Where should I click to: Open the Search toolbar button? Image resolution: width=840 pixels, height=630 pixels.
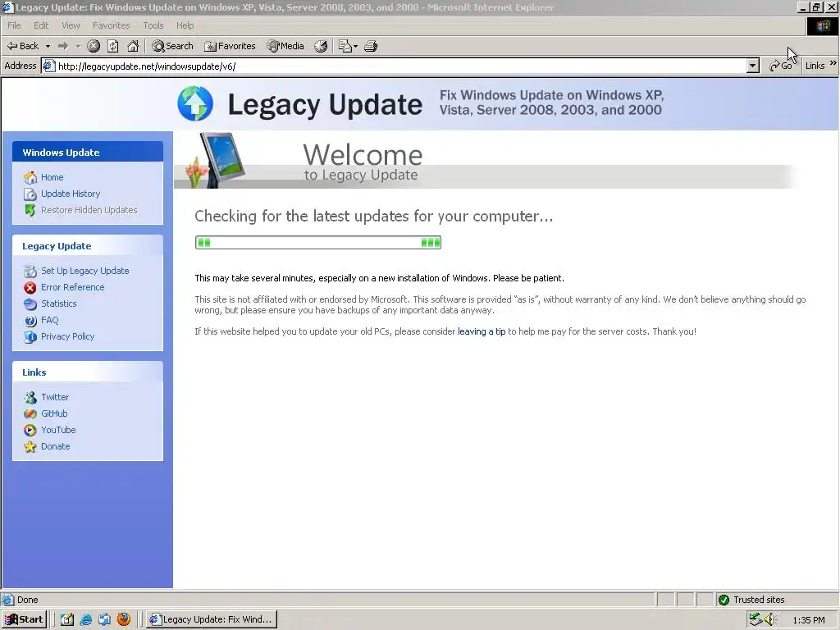click(x=172, y=46)
